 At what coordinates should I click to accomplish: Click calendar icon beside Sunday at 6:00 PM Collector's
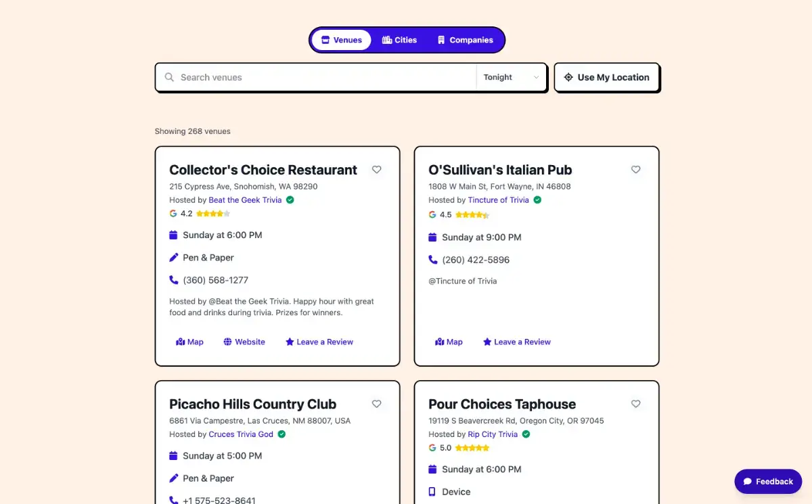click(x=173, y=235)
